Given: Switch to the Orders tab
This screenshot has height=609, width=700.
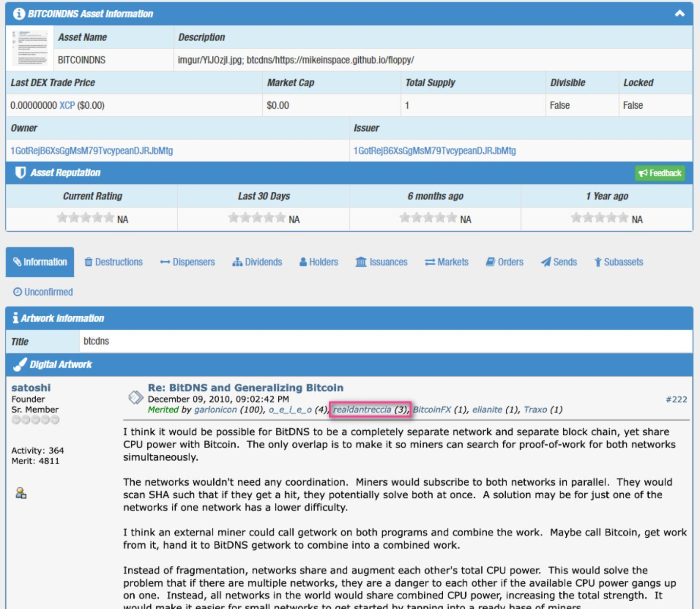Looking at the screenshot, I should [x=505, y=262].
